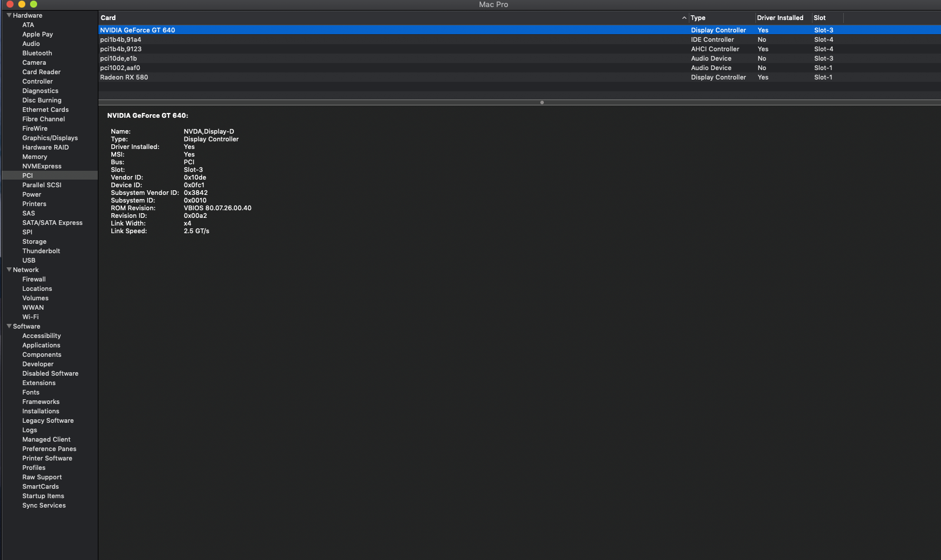The width and height of the screenshot is (941, 560).
Task: Open Bluetooth in the sidebar
Action: tap(37, 53)
